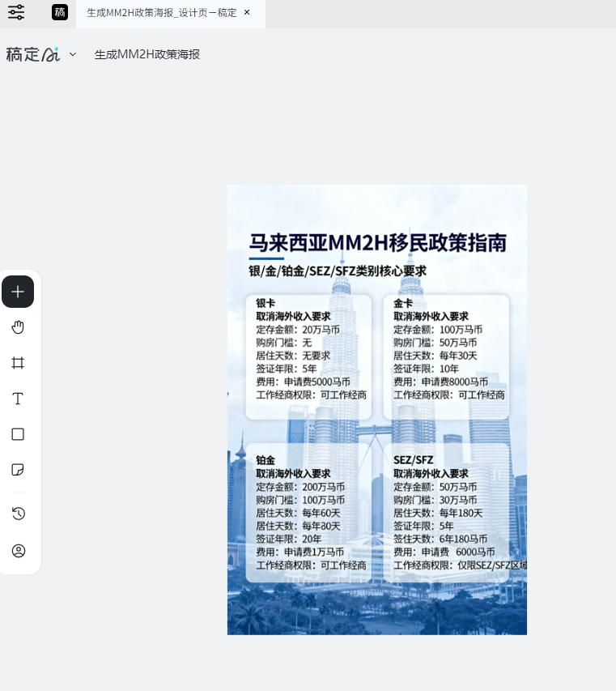
Task: Click the 银卡 info card on poster
Action: pos(309,356)
